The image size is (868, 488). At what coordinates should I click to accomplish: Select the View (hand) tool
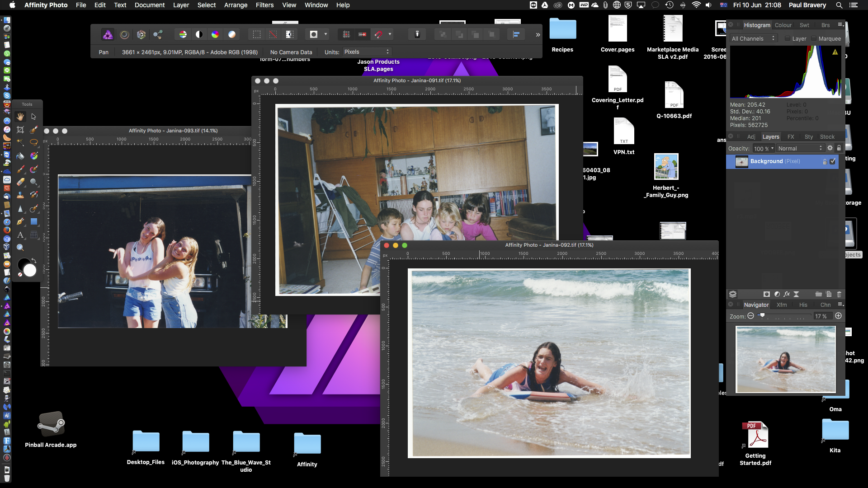click(x=20, y=117)
